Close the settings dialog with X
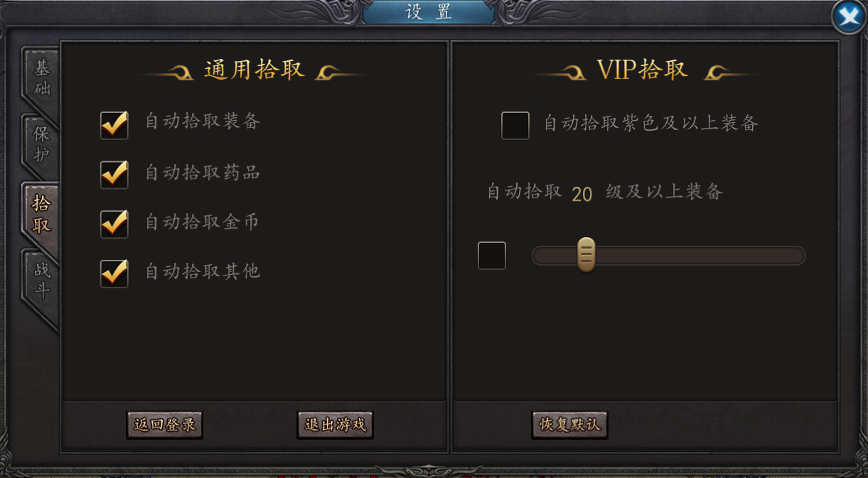 coord(849,17)
